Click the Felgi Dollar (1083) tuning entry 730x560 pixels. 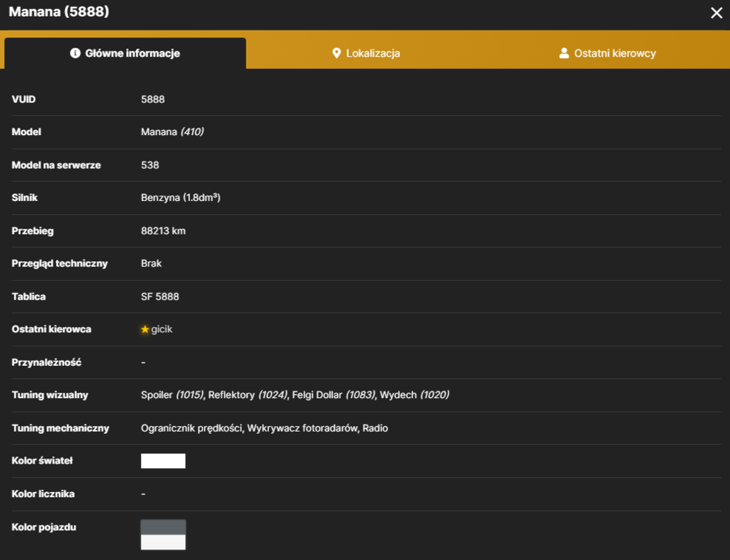click(333, 395)
